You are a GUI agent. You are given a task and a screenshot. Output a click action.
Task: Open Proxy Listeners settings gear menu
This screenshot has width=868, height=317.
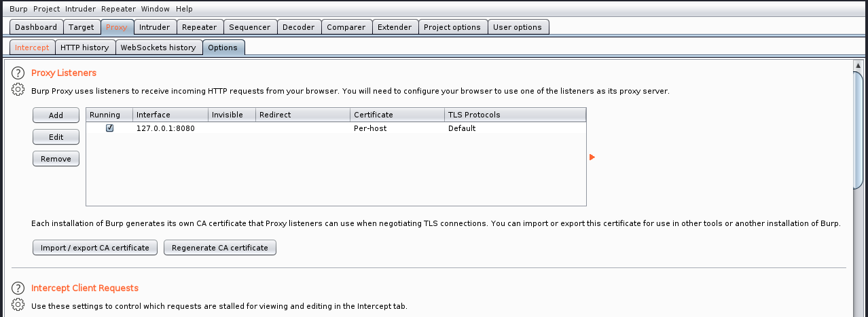tap(18, 90)
